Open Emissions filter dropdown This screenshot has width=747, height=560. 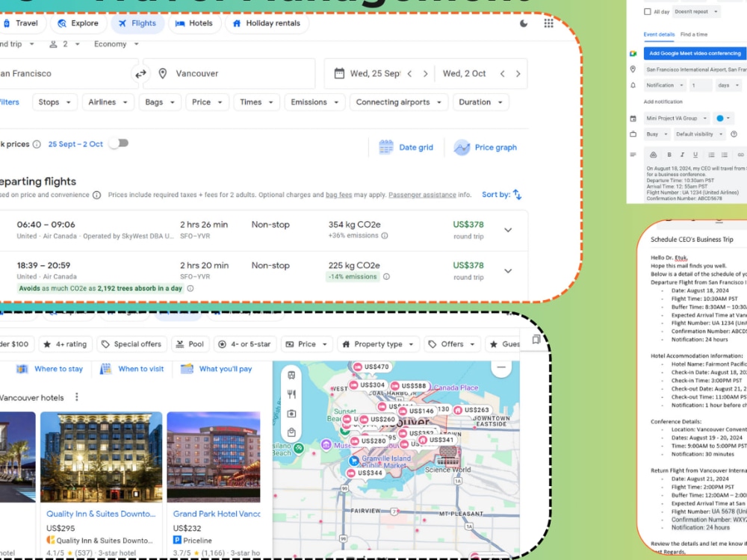click(315, 102)
